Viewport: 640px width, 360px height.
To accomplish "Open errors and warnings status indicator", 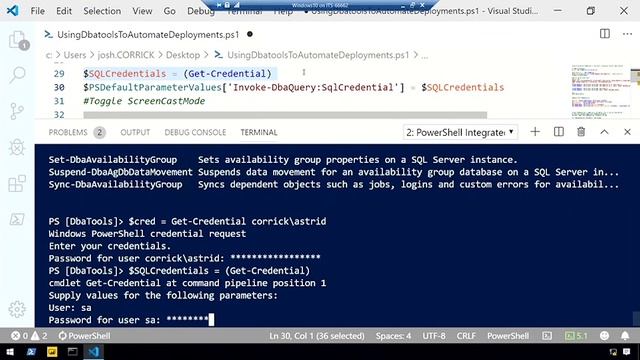I will point(29,336).
